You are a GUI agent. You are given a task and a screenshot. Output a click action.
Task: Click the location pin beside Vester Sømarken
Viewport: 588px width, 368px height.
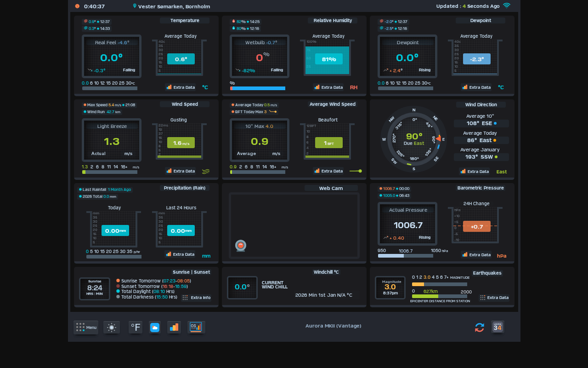pyautogui.click(x=135, y=6)
